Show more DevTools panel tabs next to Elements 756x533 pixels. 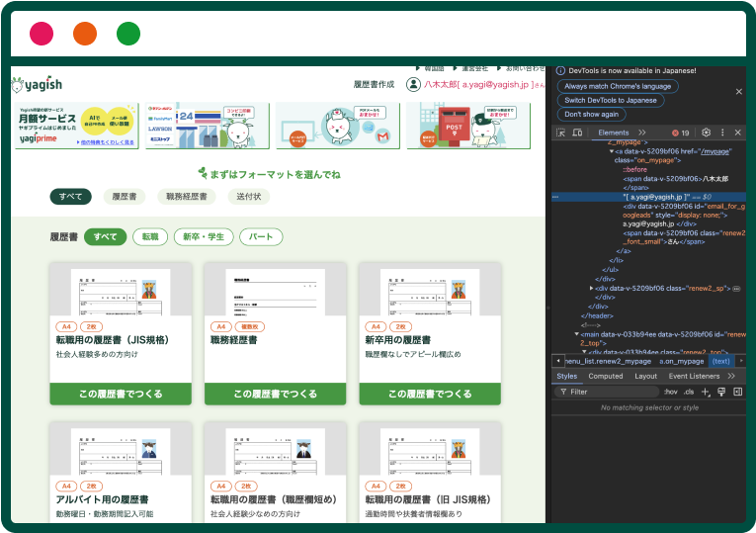pyautogui.click(x=641, y=133)
